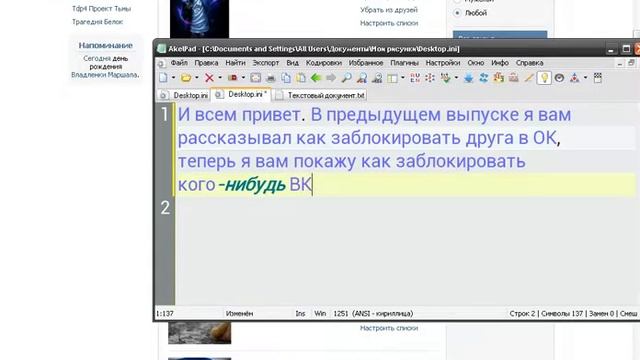
Task: Click the blue down-arrow toolbar icon
Action: click(469, 78)
